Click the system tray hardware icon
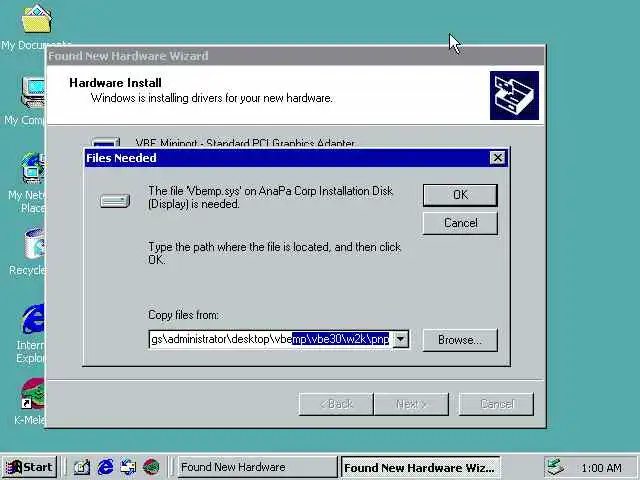The image size is (640, 480). click(x=556, y=467)
